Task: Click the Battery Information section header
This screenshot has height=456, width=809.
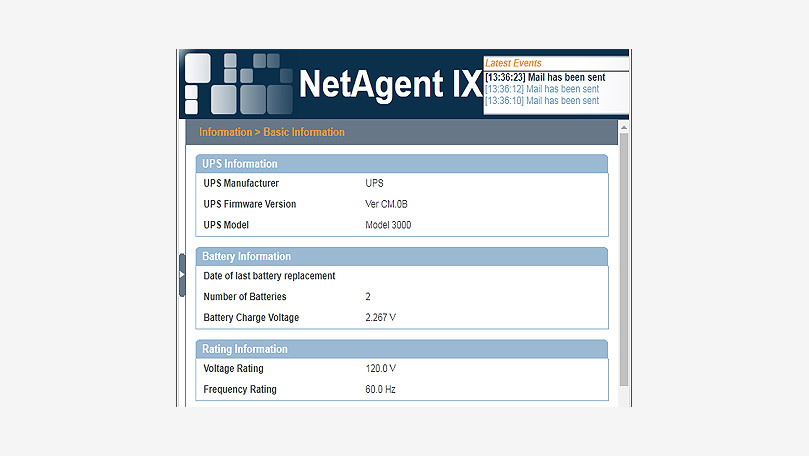Action: (247, 257)
